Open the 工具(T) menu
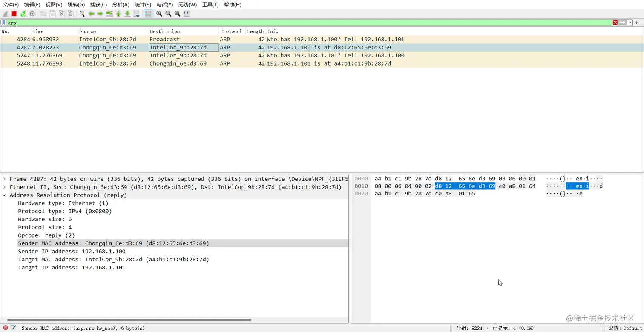Viewport: 644px width, 332px height. pyautogui.click(x=210, y=5)
